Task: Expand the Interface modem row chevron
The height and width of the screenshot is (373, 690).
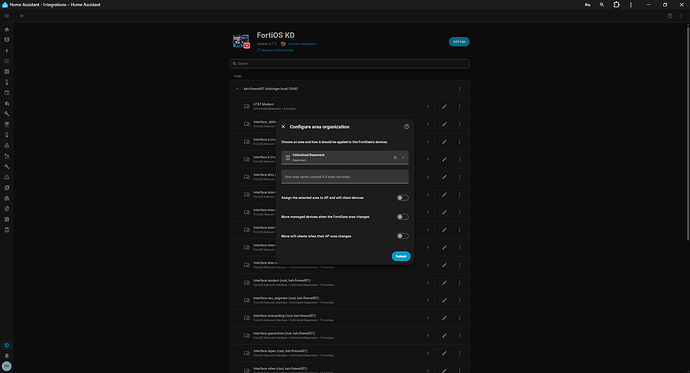Action: [428, 283]
